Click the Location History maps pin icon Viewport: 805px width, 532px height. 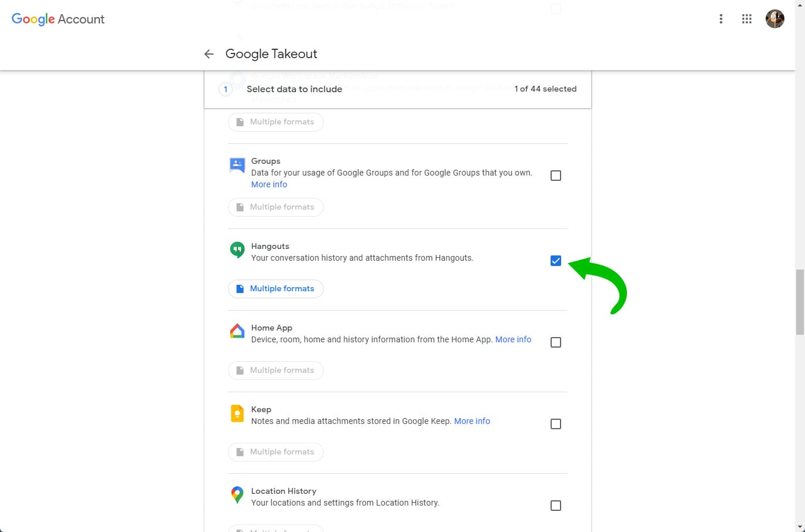click(x=237, y=495)
